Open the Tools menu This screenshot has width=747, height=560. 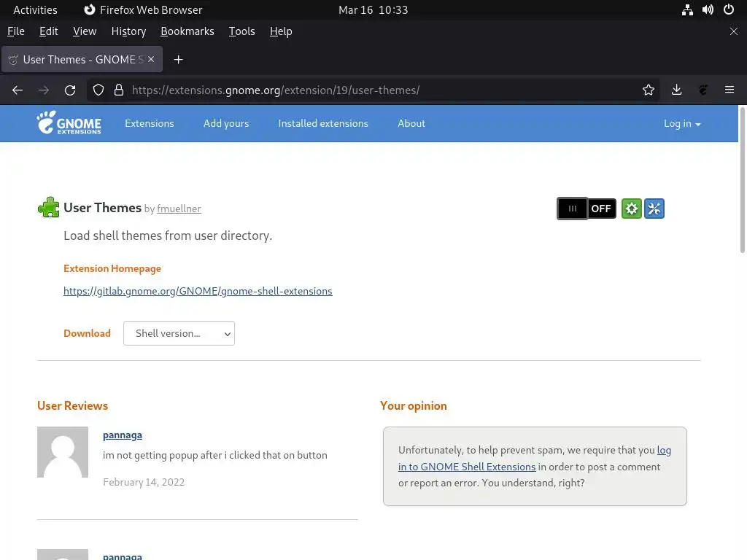coord(242,31)
